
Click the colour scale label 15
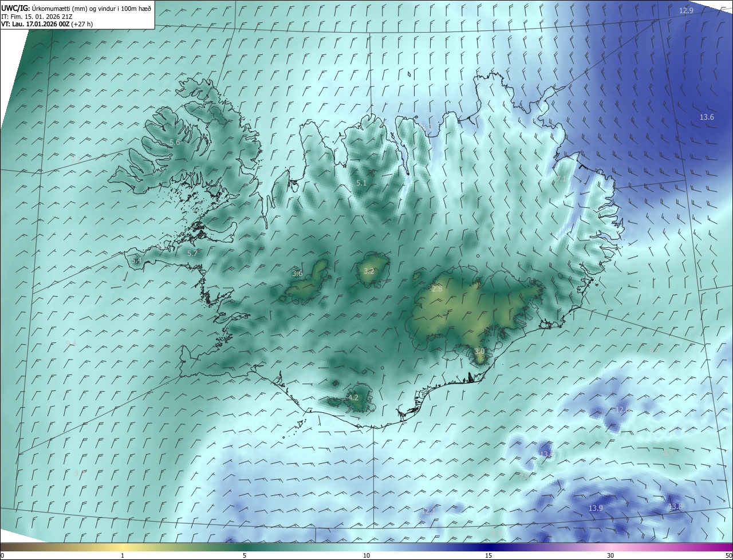click(488, 556)
